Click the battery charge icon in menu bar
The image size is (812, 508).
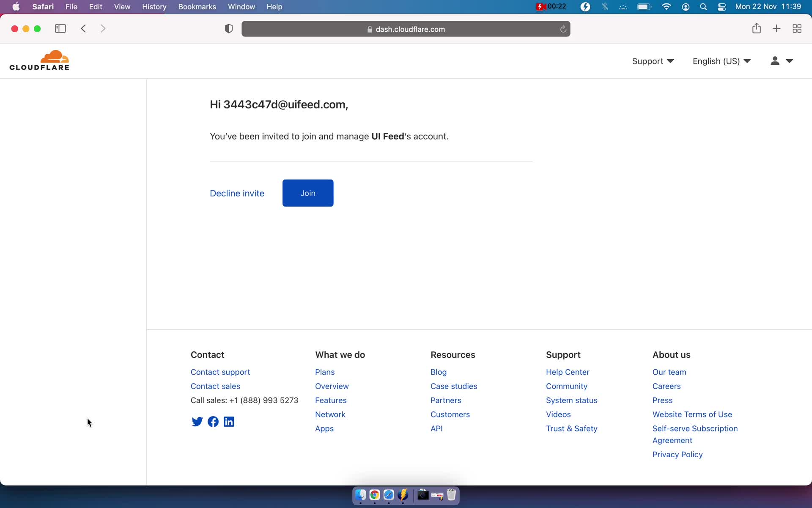pyautogui.click(x=644, y=6)
